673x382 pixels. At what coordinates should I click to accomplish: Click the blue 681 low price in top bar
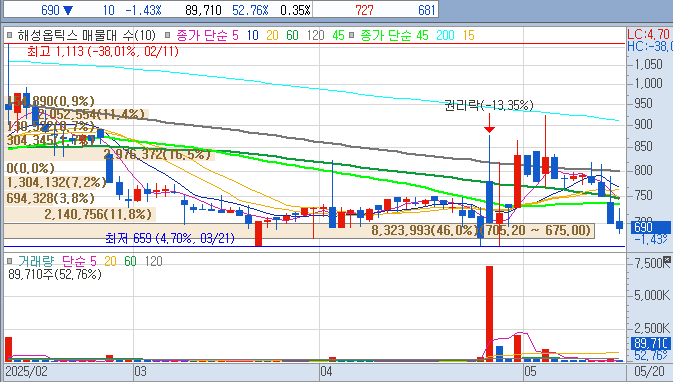click(427, 10)
